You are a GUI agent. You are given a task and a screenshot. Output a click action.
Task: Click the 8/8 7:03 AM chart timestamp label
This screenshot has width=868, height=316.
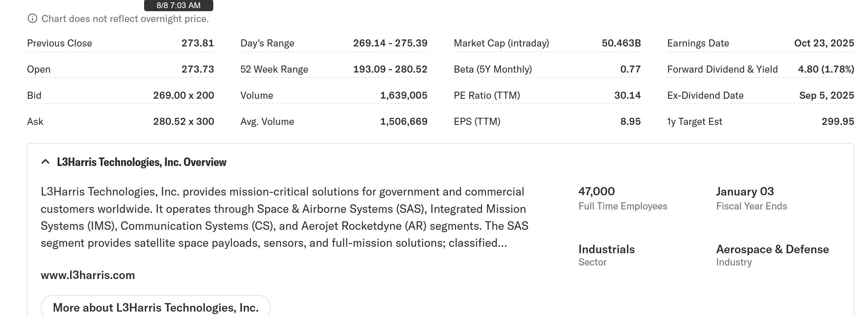[178, 5]
